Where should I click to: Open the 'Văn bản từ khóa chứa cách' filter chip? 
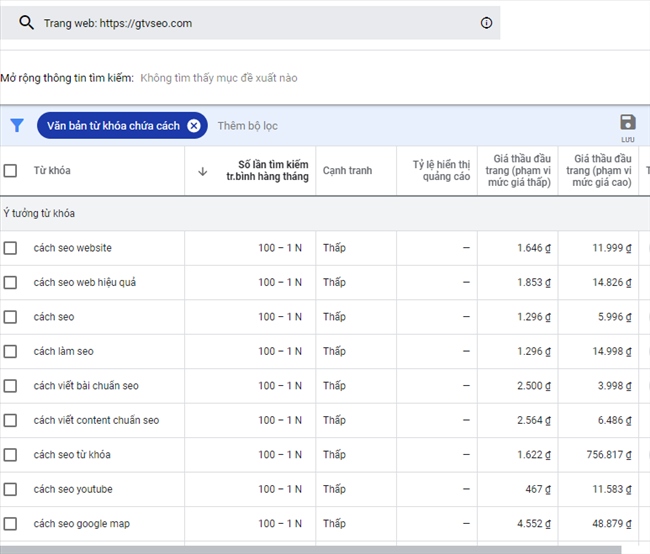[x=112, y=126]
